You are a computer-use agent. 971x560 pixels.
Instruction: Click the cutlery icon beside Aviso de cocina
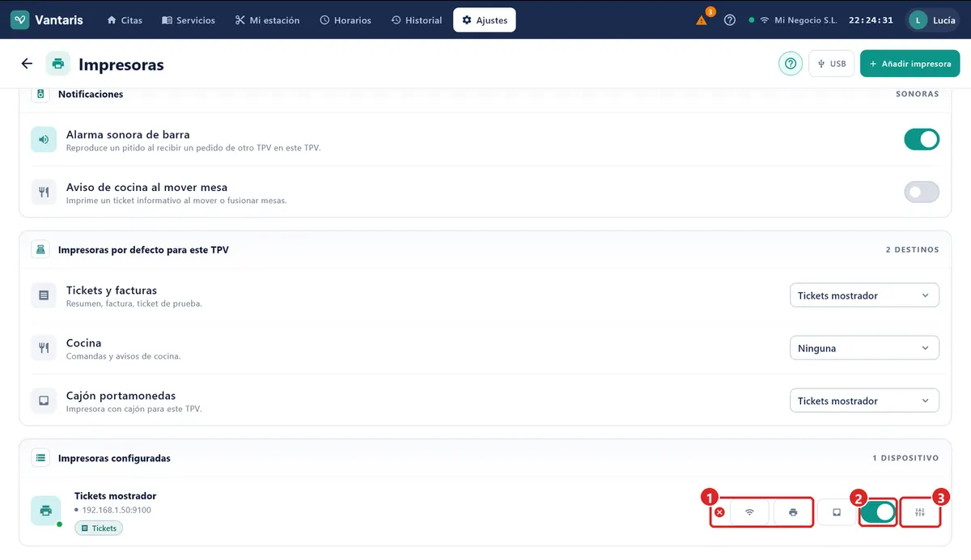pos(44,192)
